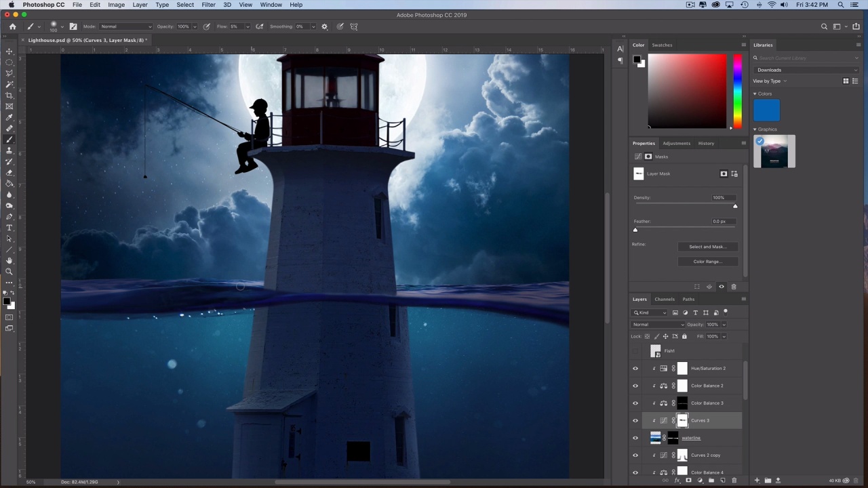
Task: Click the blue color swatch in Libraries
Action: pyautogui.click(x=766, y=111)
